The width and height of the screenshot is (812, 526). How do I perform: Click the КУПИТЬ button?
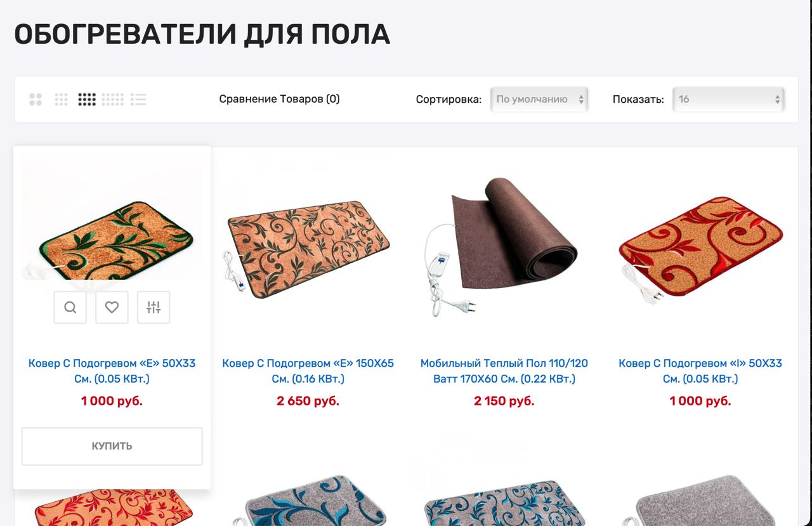[x=112, y=446]
